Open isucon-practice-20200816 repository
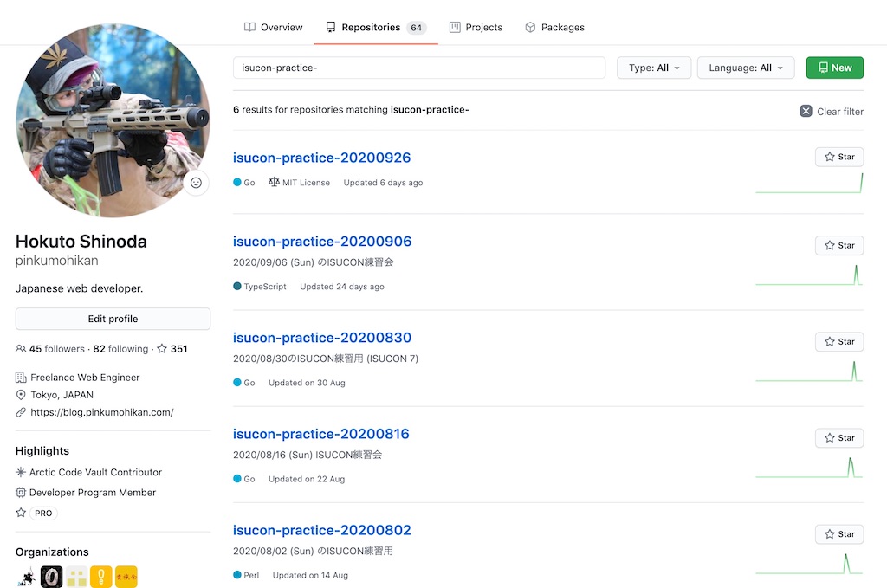The height and width of the screenshot is (588, 887). [x=321, y=434]
